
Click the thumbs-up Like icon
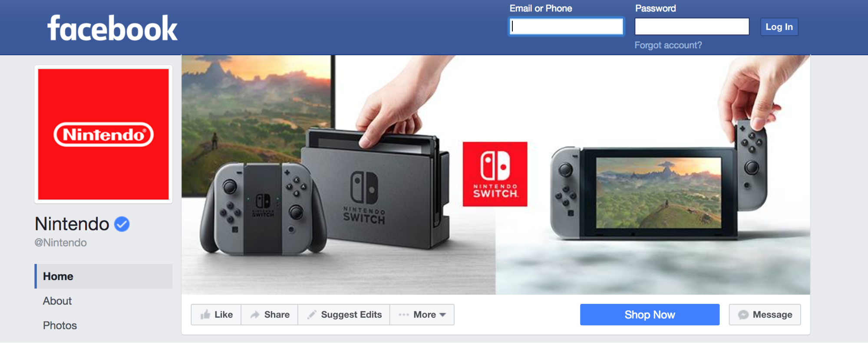coord(205,314)
